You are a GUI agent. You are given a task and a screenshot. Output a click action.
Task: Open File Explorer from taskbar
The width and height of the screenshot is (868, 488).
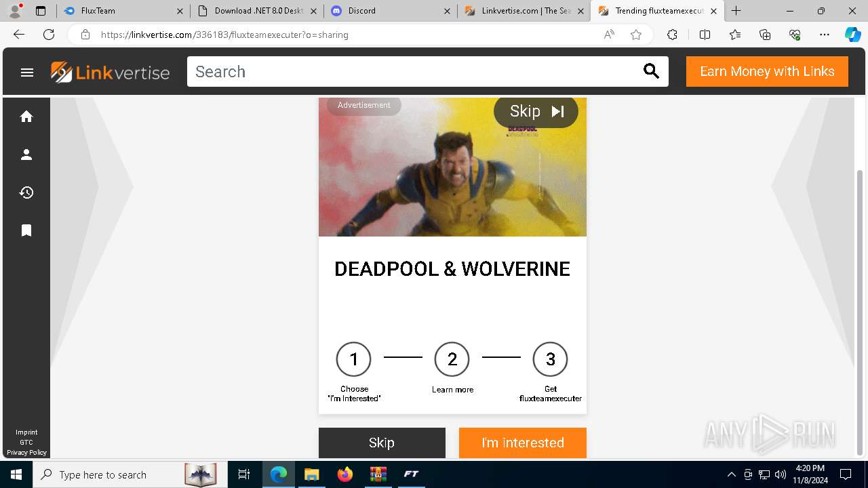point(311,474)
